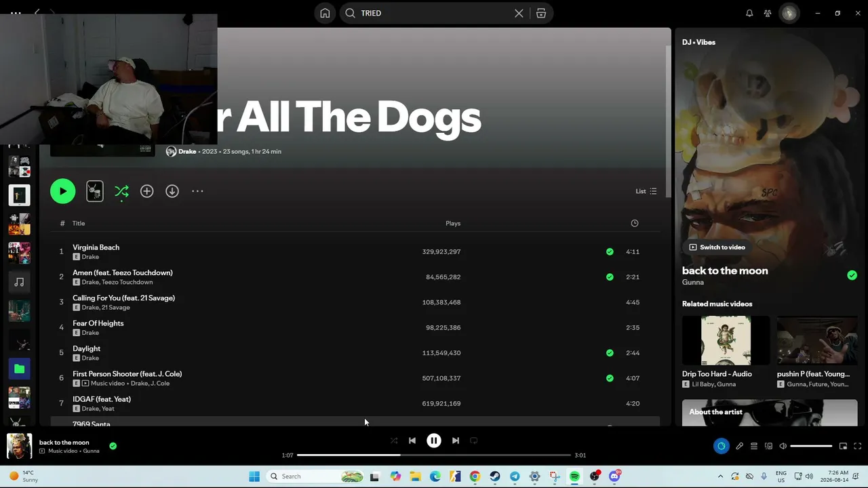Screen dimensions: 868x488
Task: Toggle saved checkmark for First Person Shooter
Action: (x=610, y=378)
